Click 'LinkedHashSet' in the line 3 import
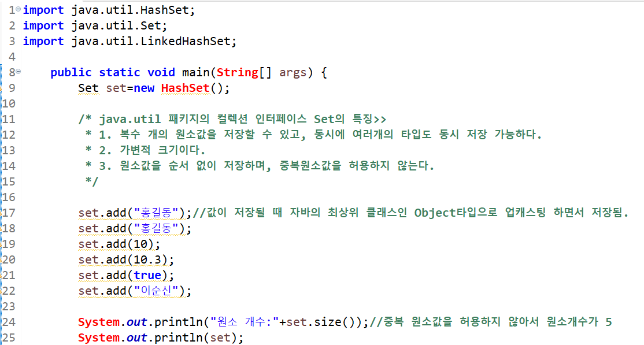 coord(185,41)
